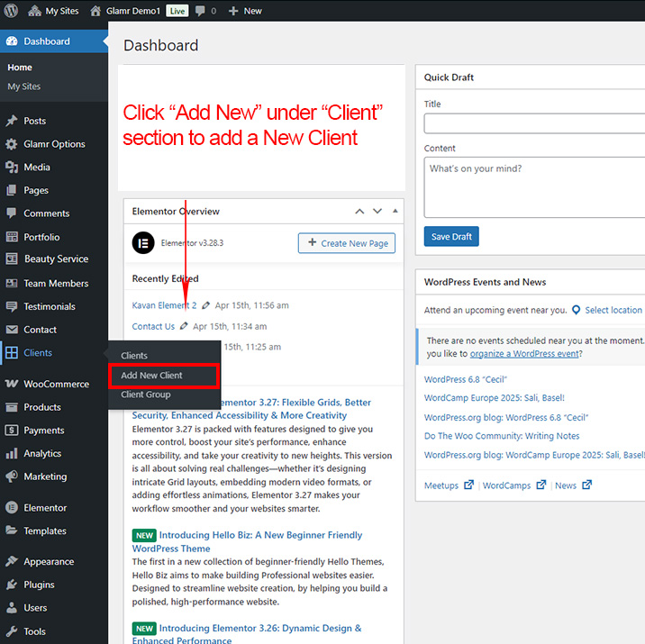The image size is (645, 644).
Task: Click the Pages icon in sidebar
Action: 12,190
